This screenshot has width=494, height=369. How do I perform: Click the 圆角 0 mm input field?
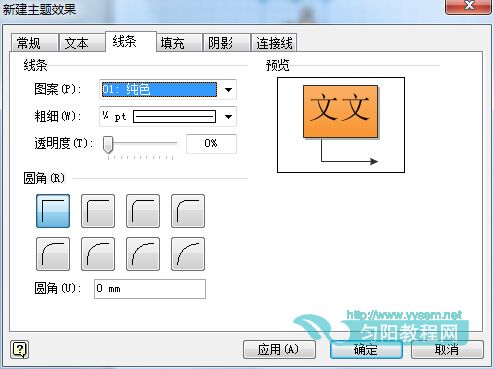pos(150,289)
